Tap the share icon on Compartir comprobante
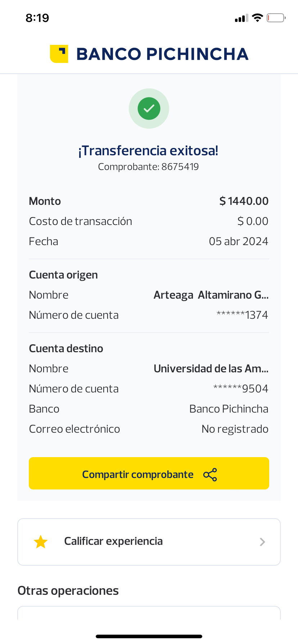 point(210,475)
